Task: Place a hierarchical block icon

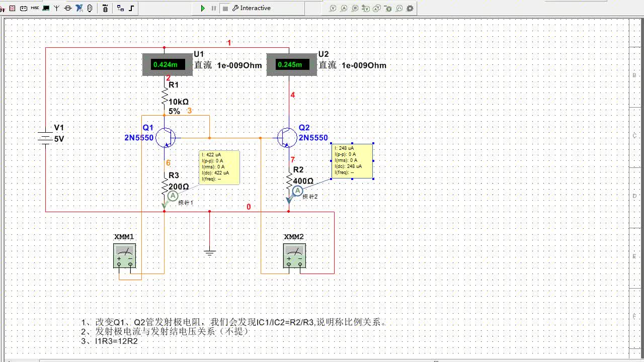Action: point(120,8)
